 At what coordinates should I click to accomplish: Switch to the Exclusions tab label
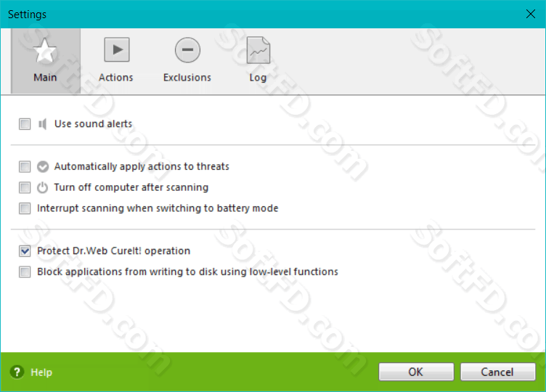pos(187,77)
